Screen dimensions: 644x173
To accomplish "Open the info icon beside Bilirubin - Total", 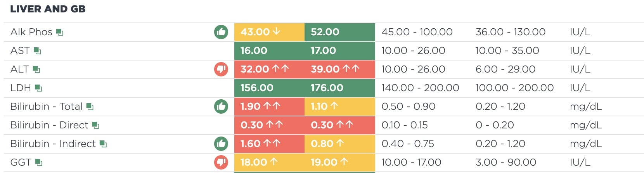I will 90,107.
